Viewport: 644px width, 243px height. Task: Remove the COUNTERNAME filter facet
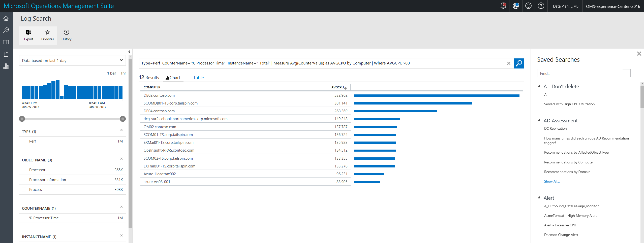pos(121,207)
